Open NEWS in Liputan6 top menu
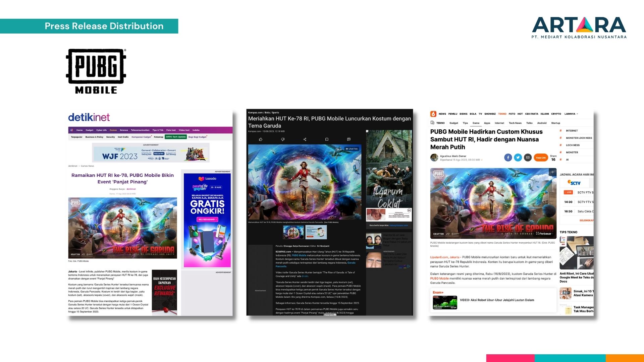 tap(442, 114)
